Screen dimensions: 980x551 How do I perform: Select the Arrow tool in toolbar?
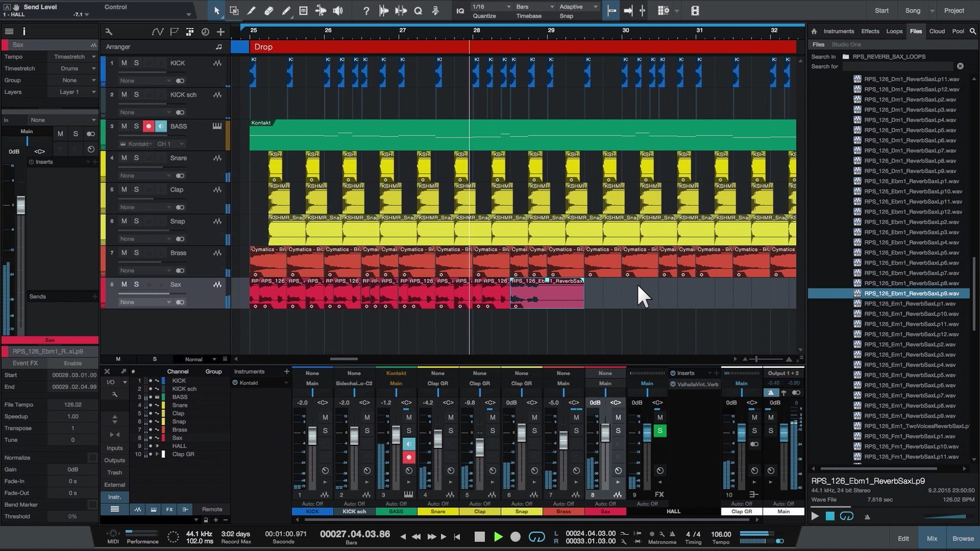[x=216, y=10]
